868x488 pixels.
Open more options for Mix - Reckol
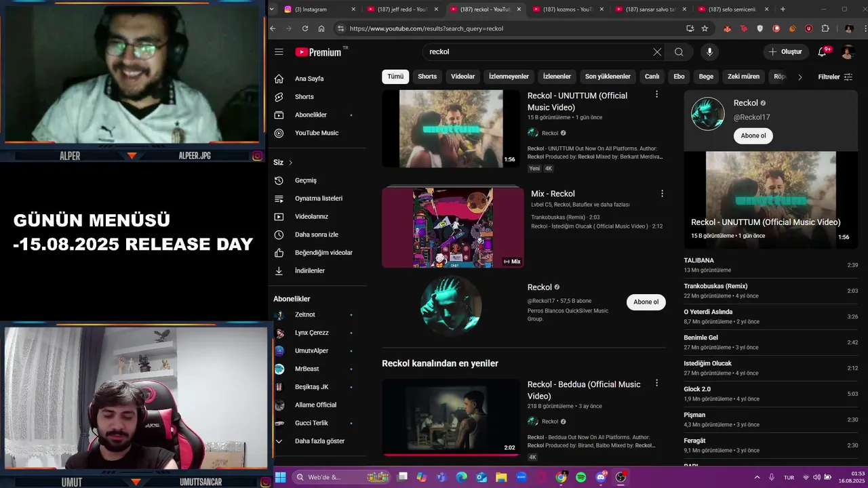click(663, 193)
